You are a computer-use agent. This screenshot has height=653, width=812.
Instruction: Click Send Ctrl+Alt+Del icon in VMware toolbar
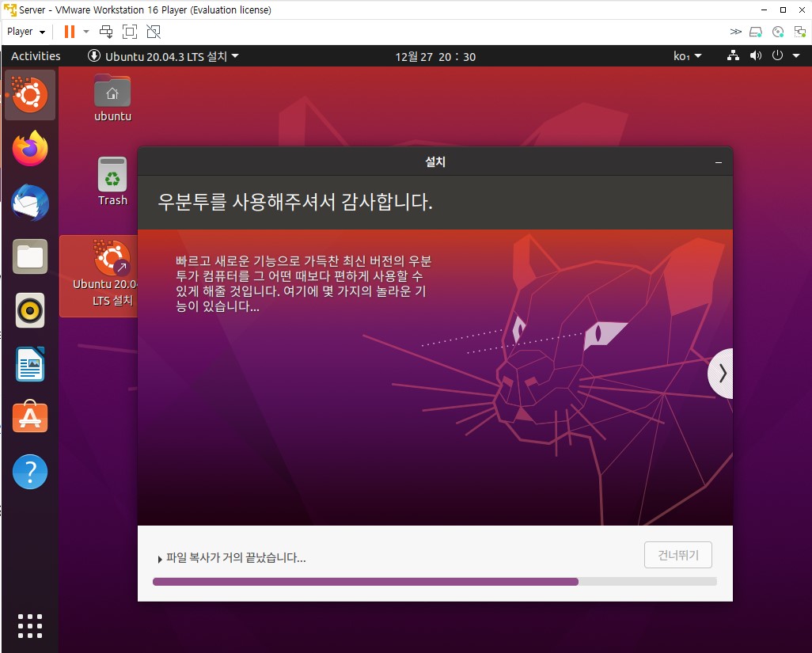(x=106, y=32)
